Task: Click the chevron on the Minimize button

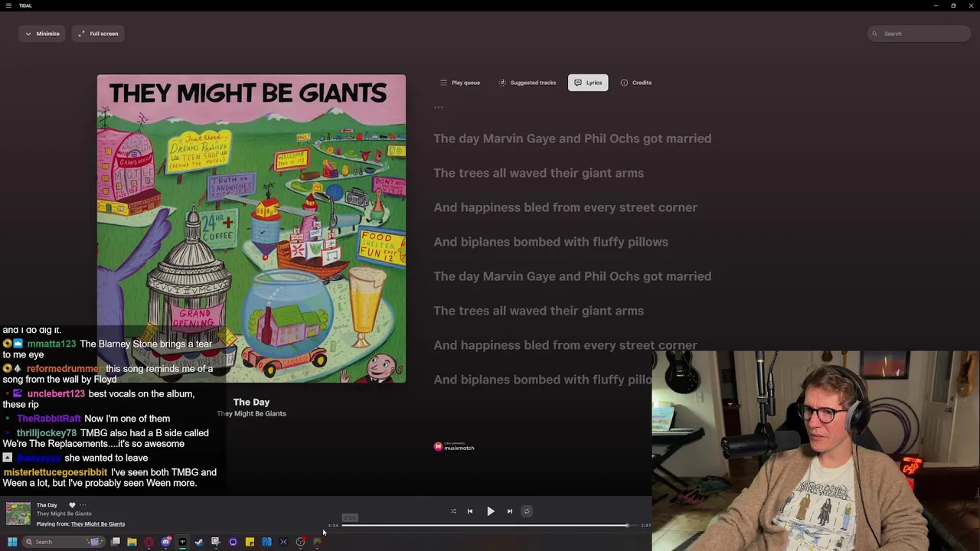Action: click(28, 34)
